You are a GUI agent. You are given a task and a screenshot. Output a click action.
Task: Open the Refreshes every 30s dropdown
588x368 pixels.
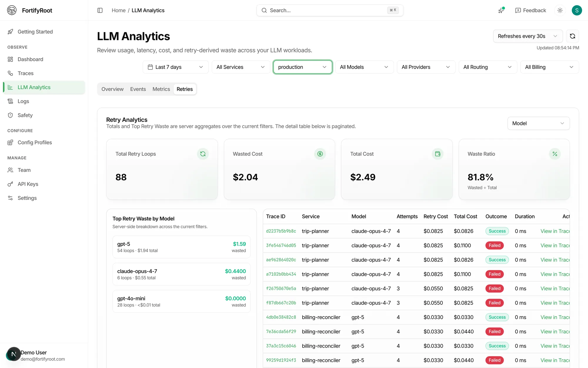point(528,36)
